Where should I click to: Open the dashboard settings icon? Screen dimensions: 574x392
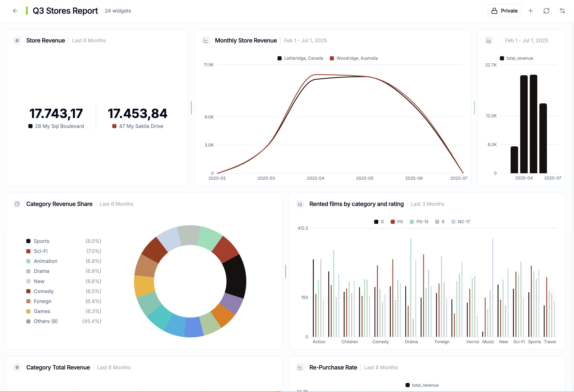[562, 11]
